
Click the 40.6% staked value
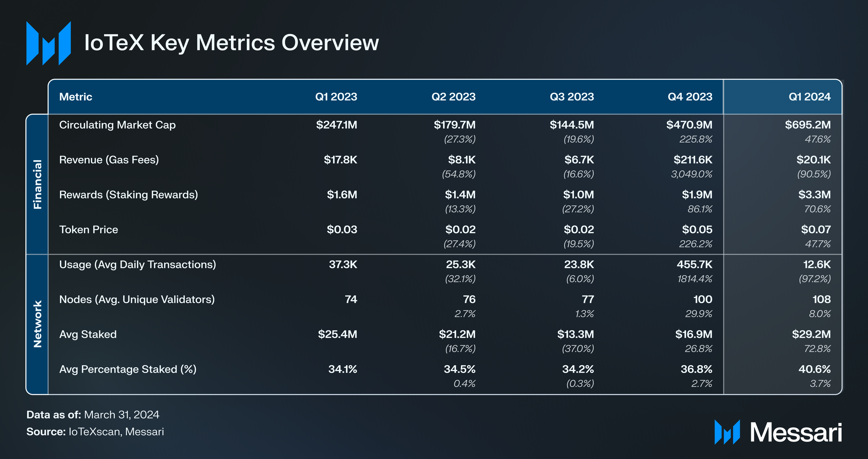coord(814,369)
